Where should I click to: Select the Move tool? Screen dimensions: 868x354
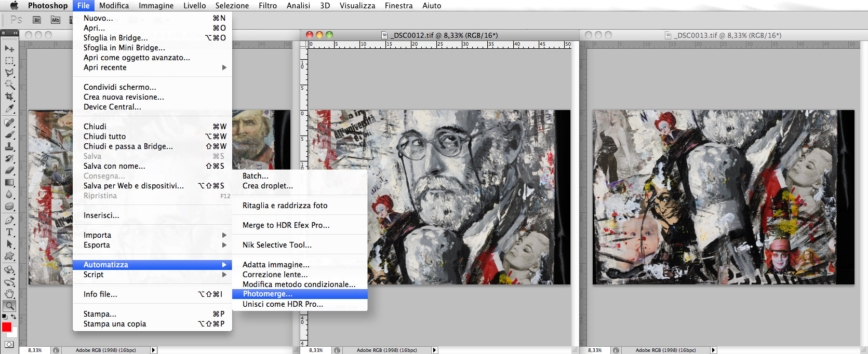click(9, 48)
